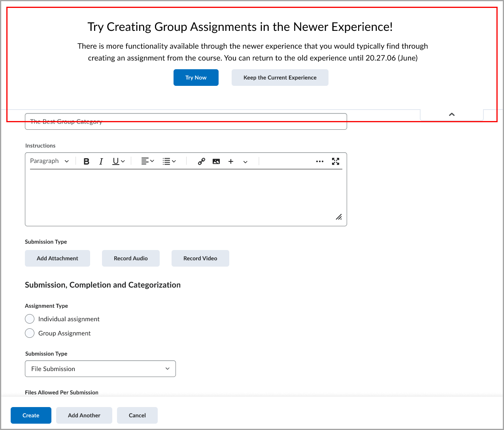Apply bold formatting in the instructions editor
Viewport: 504px width, 430px height.
[x=86, y=161]
